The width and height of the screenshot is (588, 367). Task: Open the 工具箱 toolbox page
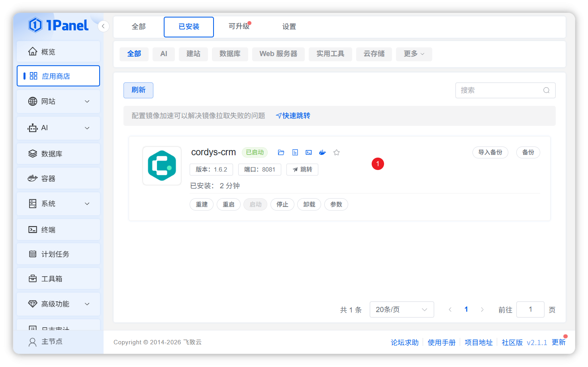pyautogui.click(x=58, y=279)
